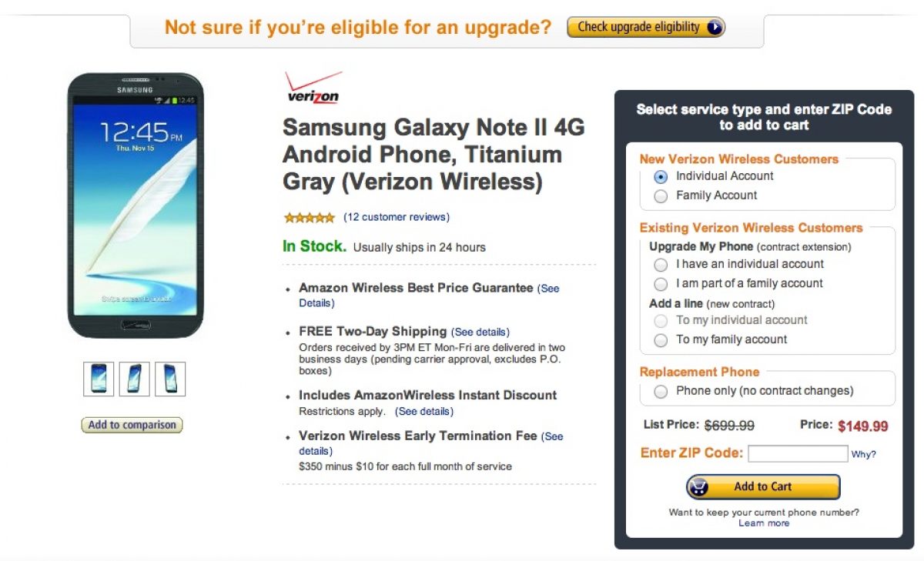Viewport: 924px width, 561px height.
Task: Click the Verizon logo
Action: pos(313,88)
